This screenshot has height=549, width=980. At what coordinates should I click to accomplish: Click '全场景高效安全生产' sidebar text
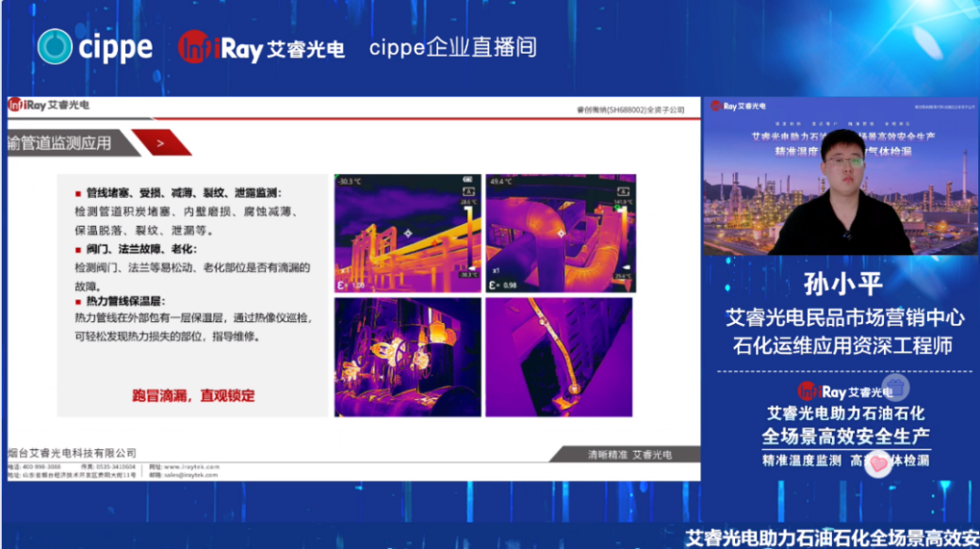(x=845, y=436)
